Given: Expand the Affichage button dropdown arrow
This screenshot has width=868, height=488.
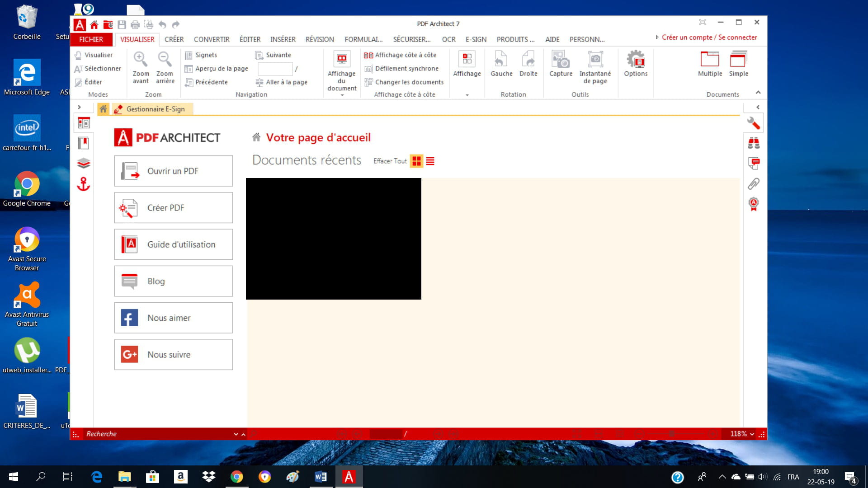Looking at the screenshot, I should 467,95.
